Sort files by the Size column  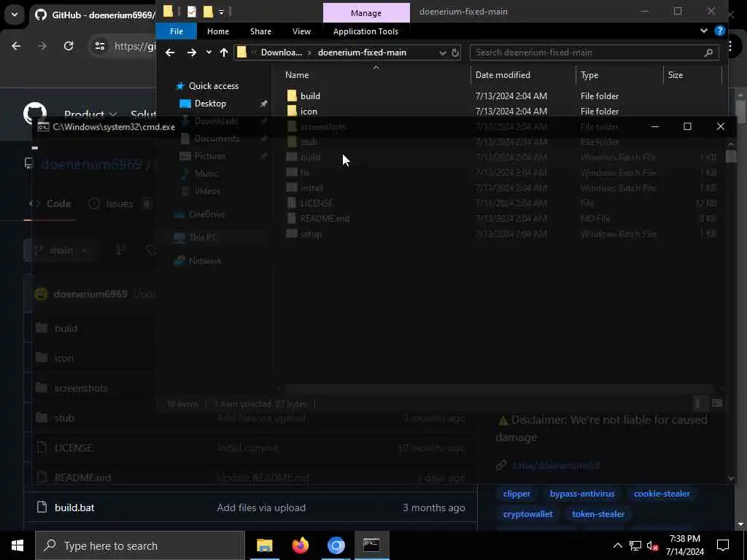(675, 75)
